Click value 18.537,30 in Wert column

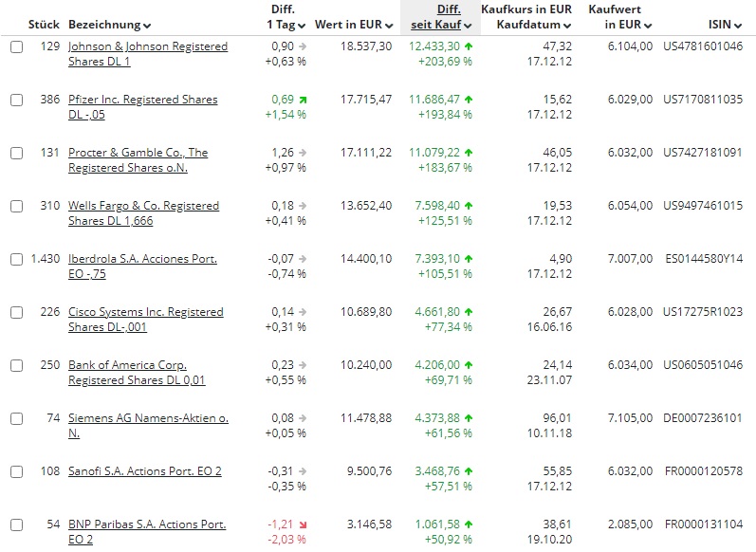coord(366,46)
